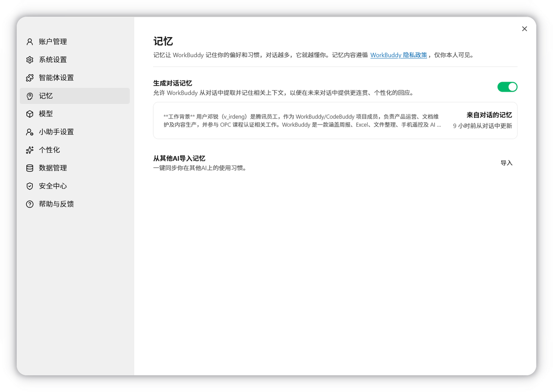Go to 智能体设置 section
Image resolution: width=553 pixels, height=392 pixels.
[75, 78]
